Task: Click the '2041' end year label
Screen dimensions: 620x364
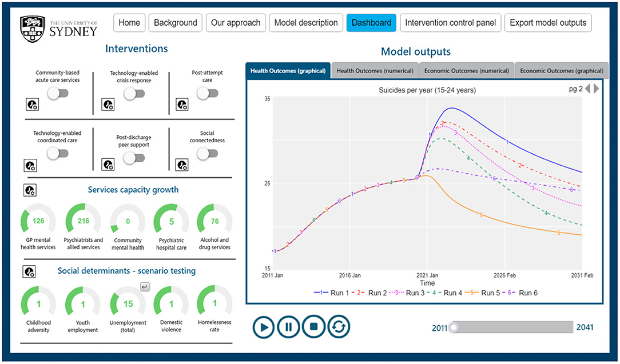Action: [585, 327]
